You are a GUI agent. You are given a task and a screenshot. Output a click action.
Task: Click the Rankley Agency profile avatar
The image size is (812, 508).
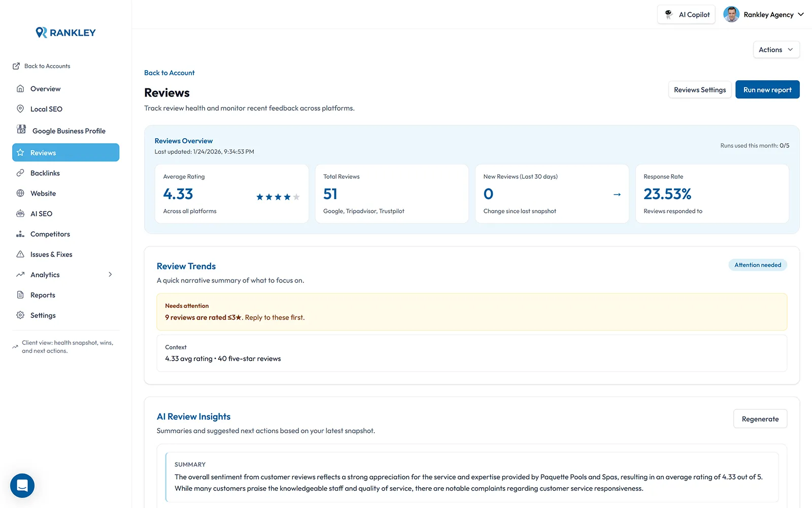click(x=731, y=14)
